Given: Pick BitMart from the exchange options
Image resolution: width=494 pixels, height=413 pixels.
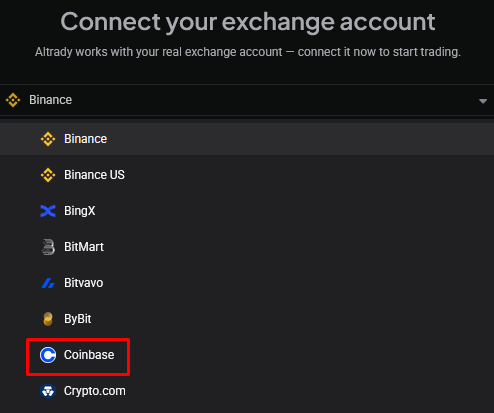Looking at the screenshot, I should click(247, 247).
